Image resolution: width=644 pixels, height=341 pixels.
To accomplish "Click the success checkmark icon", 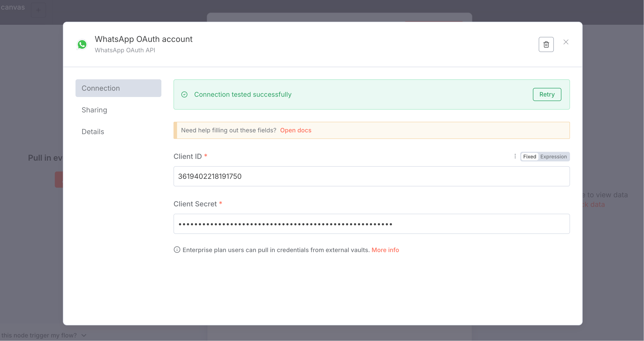I will (x=184, y=94).
